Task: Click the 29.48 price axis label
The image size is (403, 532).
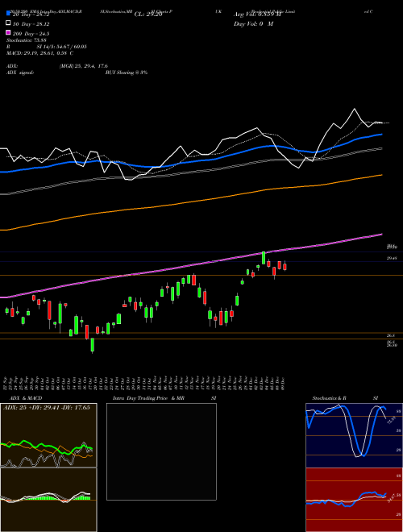Action: click(392, 258)
